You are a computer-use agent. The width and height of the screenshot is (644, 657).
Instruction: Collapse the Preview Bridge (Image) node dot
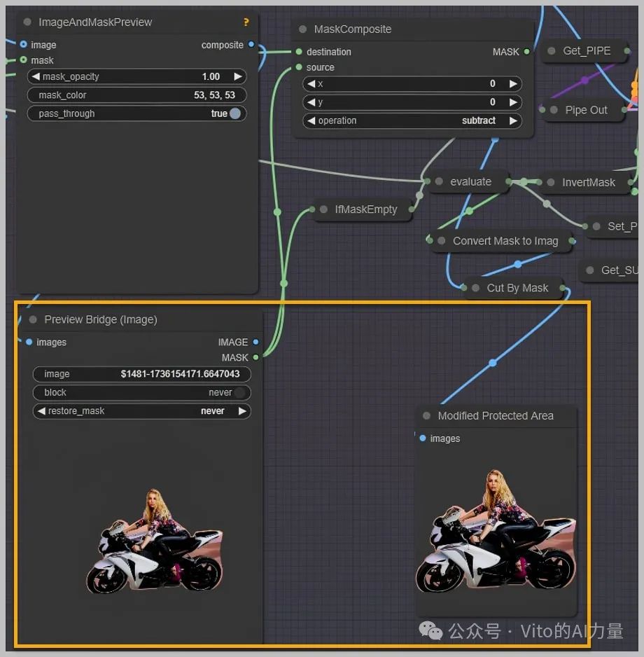click(33, 319)
